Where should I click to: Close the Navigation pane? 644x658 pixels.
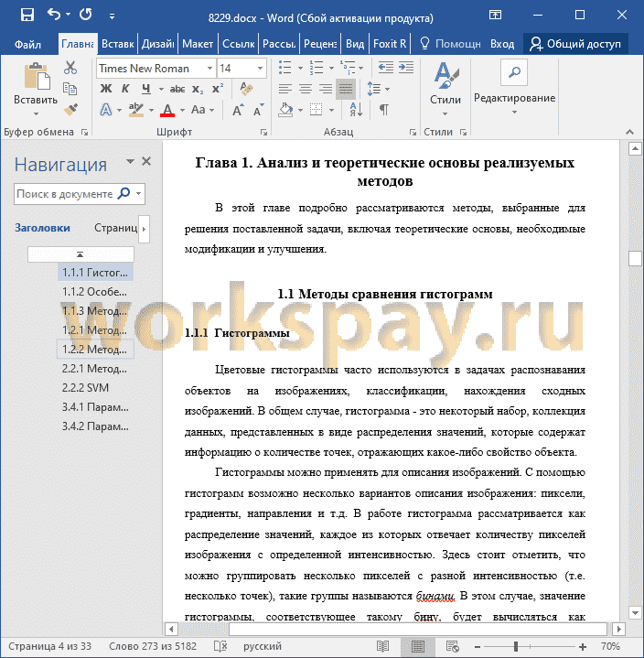(146, 161)
